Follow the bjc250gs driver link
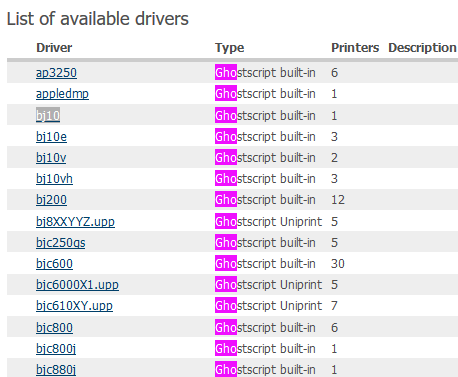This screenshot has width=458, height=377. 61,243
